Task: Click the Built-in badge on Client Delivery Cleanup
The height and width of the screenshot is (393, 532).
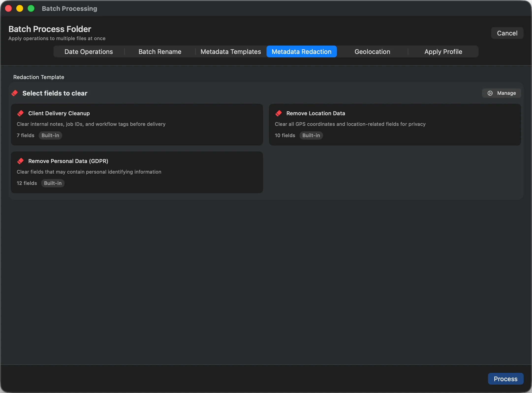Action: (x=50, y=135)
